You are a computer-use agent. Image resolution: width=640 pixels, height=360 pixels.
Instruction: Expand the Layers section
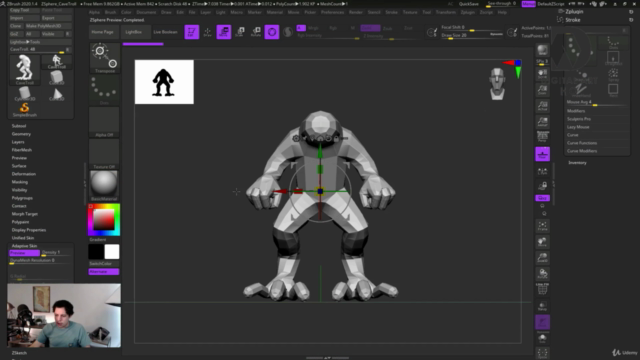click(18, 142)
